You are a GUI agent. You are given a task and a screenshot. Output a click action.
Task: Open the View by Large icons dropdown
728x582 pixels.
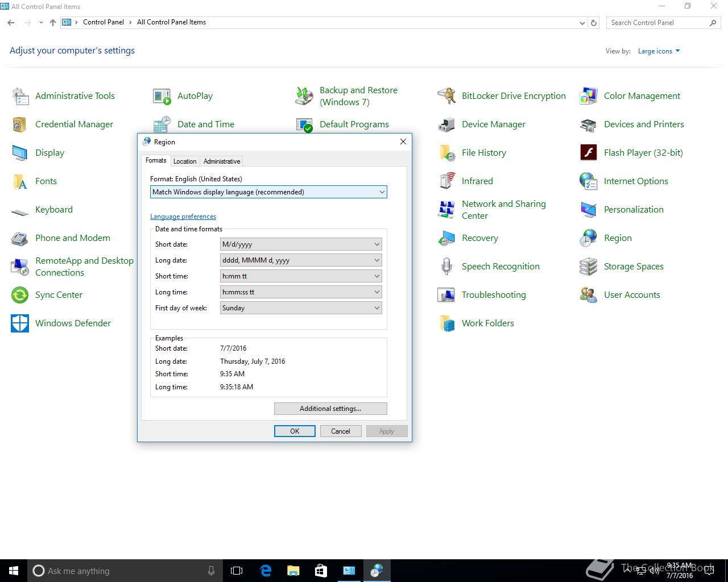coord(659,51)
